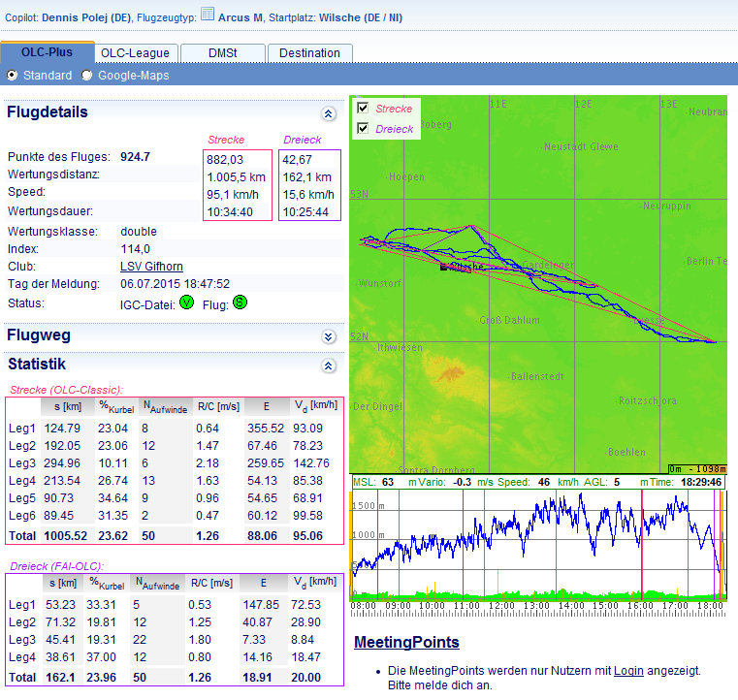Open the LSV Gifhorn club link

151,267
